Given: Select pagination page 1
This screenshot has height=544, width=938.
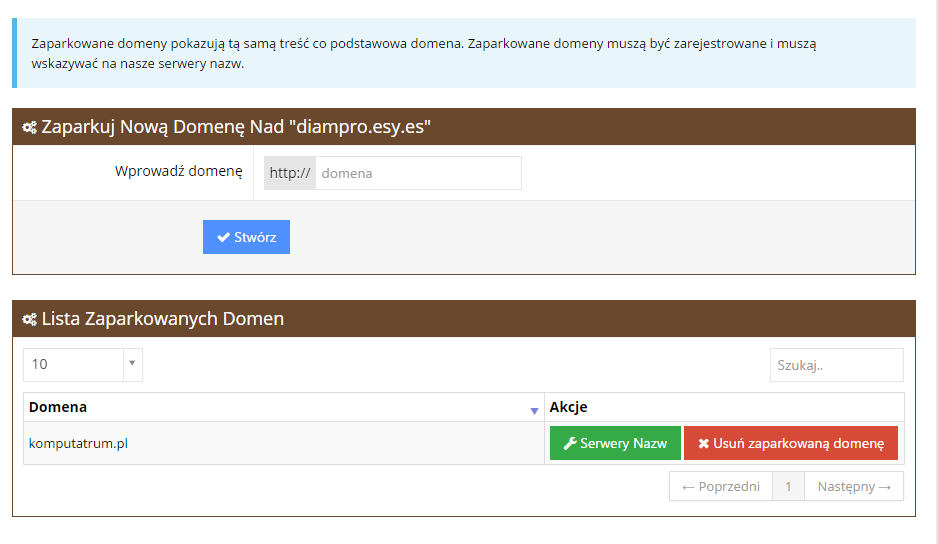Looking at the screenshot, I should click(788, 487).
